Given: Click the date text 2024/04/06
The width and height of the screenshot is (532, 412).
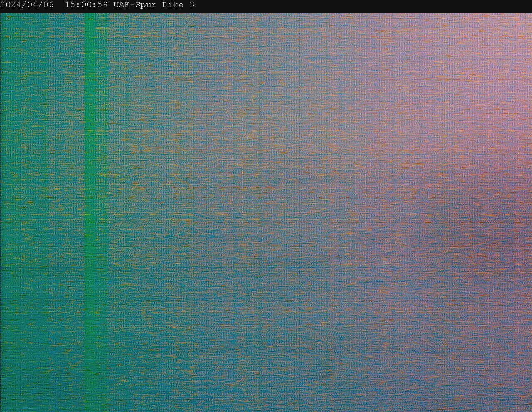Looking at the screenshot, I should click(27, 5).
